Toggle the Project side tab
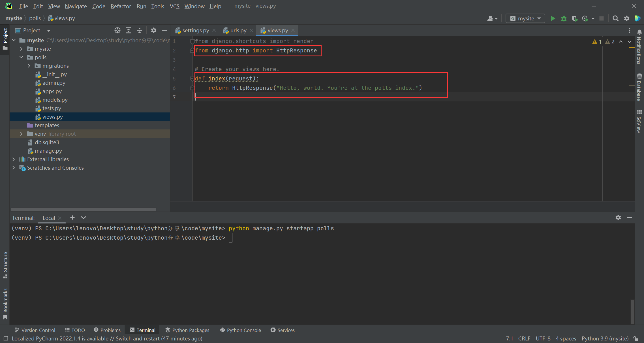Image resolution: width=644 pixels, height=343 pixels. 5,39
